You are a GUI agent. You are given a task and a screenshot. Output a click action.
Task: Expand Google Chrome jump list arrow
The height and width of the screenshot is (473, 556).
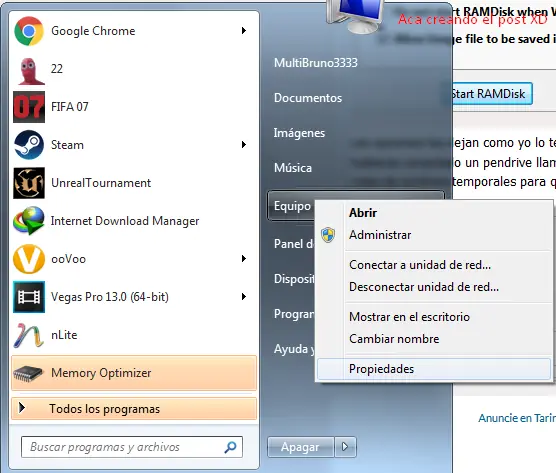pos(244,31)
